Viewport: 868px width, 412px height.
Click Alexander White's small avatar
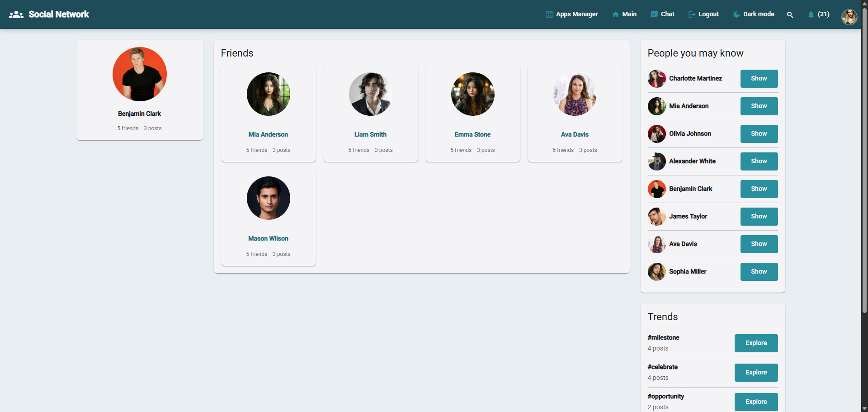(x=657, y=161)
